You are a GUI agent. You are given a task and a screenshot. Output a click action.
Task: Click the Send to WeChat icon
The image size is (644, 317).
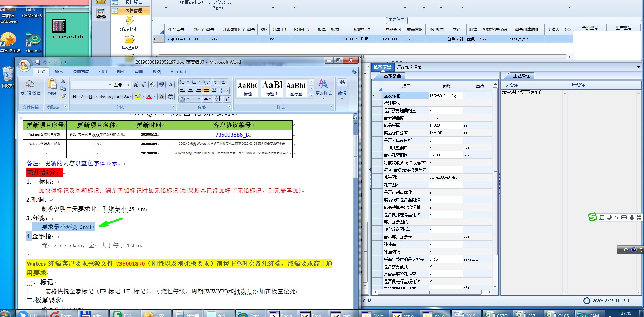click(30, 84)
